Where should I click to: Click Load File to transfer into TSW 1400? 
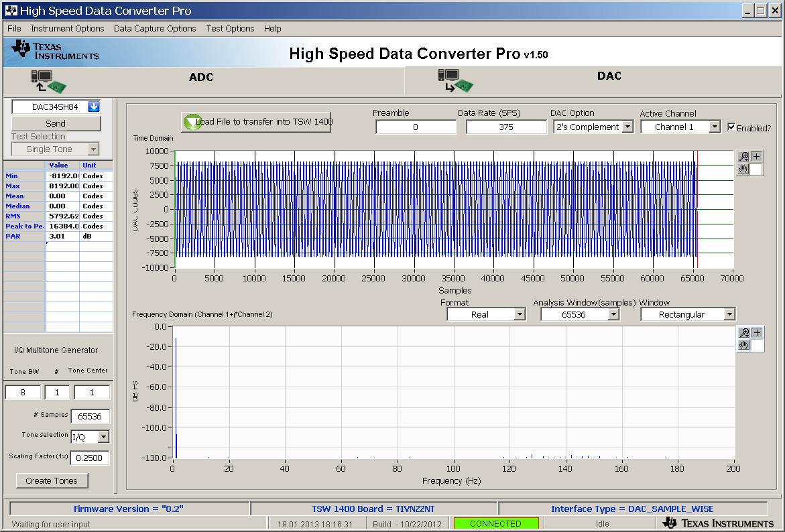point(256,122)
